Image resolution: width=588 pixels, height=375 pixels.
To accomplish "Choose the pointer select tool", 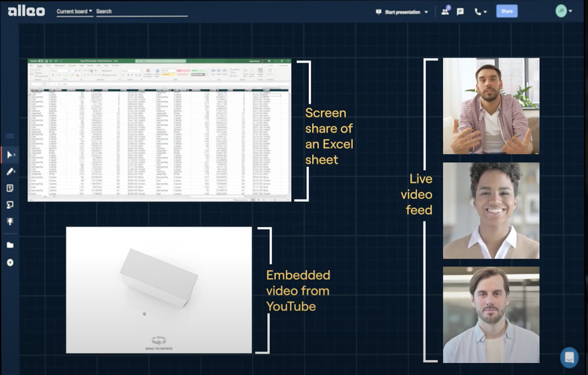I will coord(10,155).
